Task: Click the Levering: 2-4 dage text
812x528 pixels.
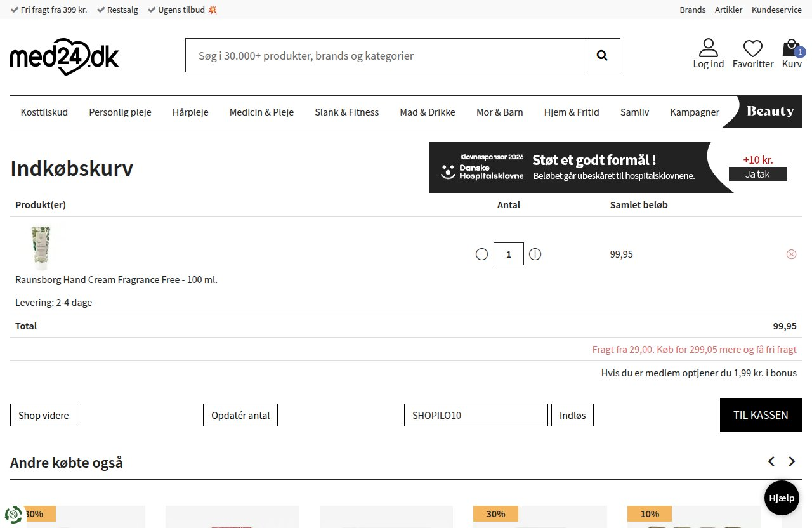Action: (x=54, y=302)
